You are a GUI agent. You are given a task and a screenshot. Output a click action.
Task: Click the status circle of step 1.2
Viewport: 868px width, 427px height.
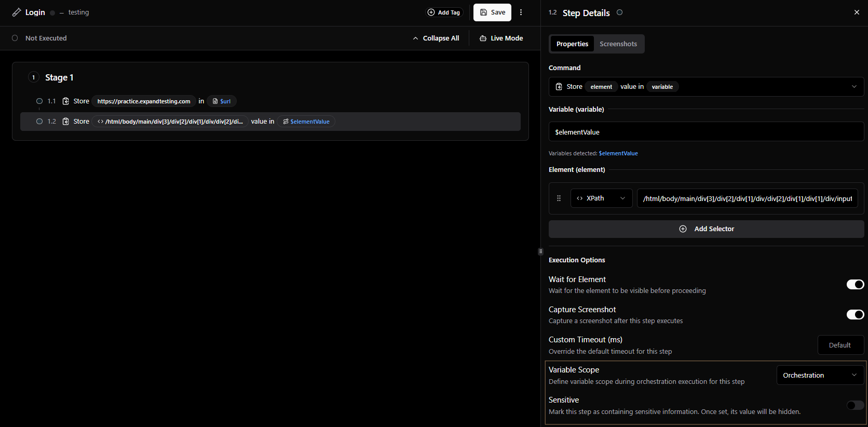(39, 122)
